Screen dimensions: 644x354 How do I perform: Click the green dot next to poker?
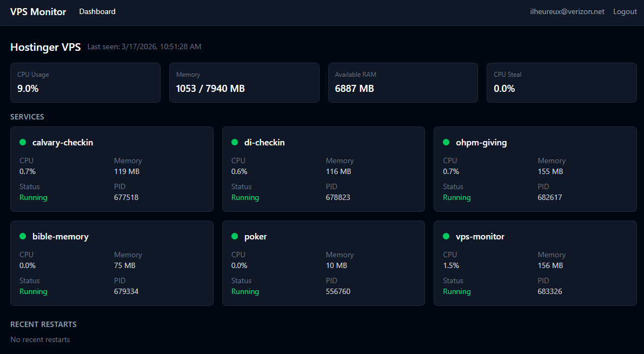click(x=234, y=236)
